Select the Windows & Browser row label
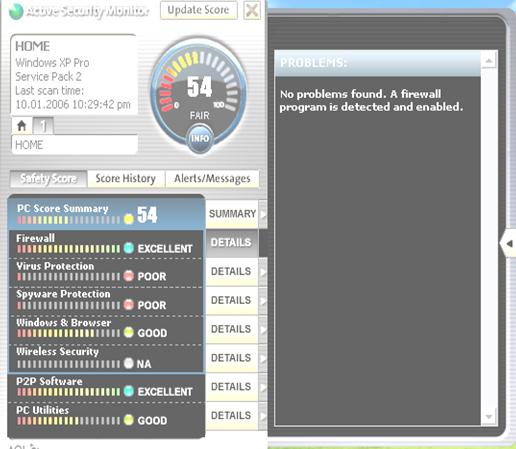Image resolution: width=516 pixels, height=449 pixels. coord(64,323)
